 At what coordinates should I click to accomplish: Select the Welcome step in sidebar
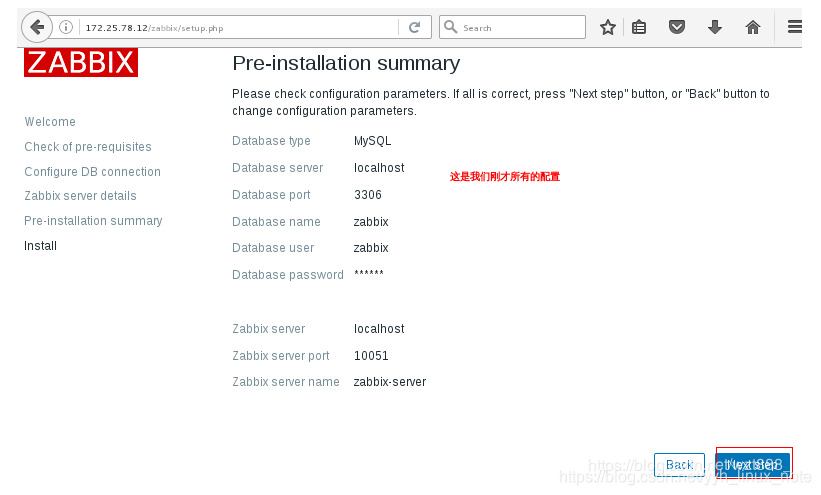[50, 122]
